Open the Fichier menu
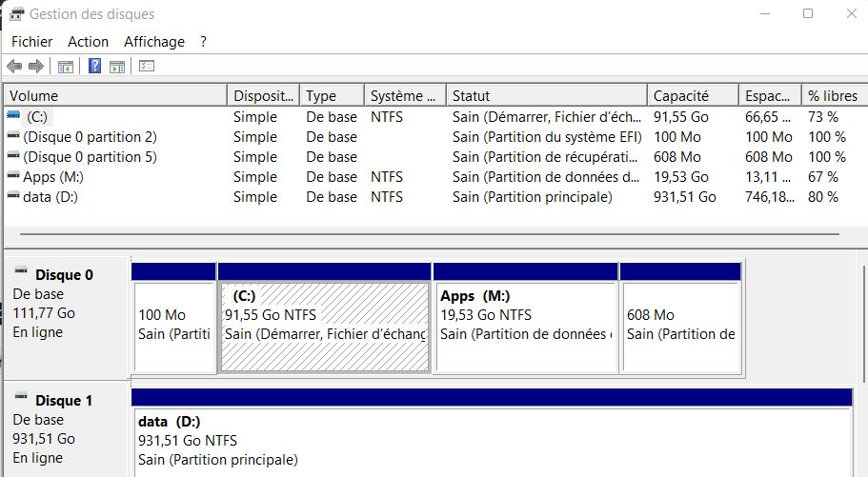868x477 pixels. [32, 42]
